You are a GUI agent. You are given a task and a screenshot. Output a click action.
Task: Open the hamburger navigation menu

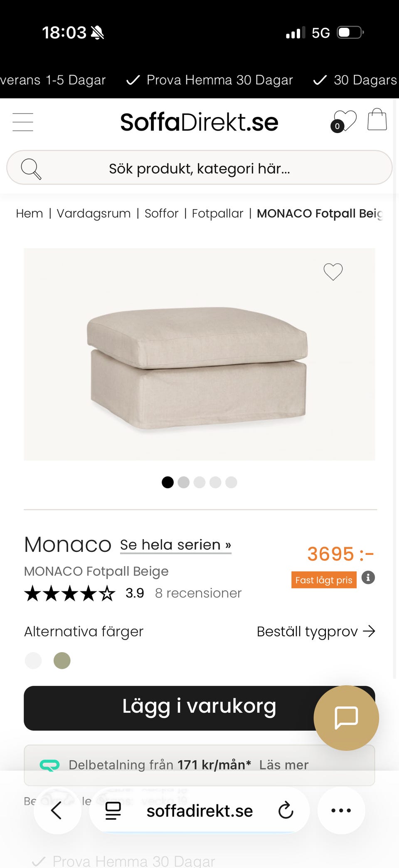click(x=23, y=122)
